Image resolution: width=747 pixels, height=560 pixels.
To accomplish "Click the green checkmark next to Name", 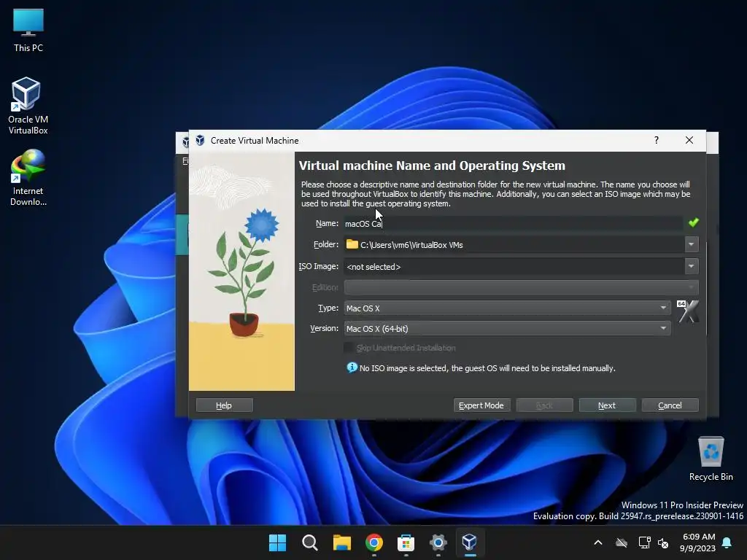I will [x=693, y=222].
